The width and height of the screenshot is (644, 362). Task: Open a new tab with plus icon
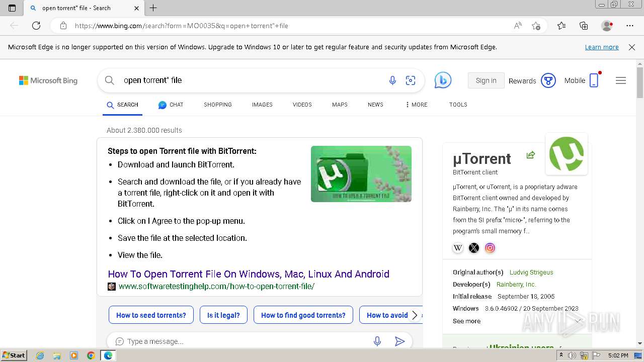153,8
